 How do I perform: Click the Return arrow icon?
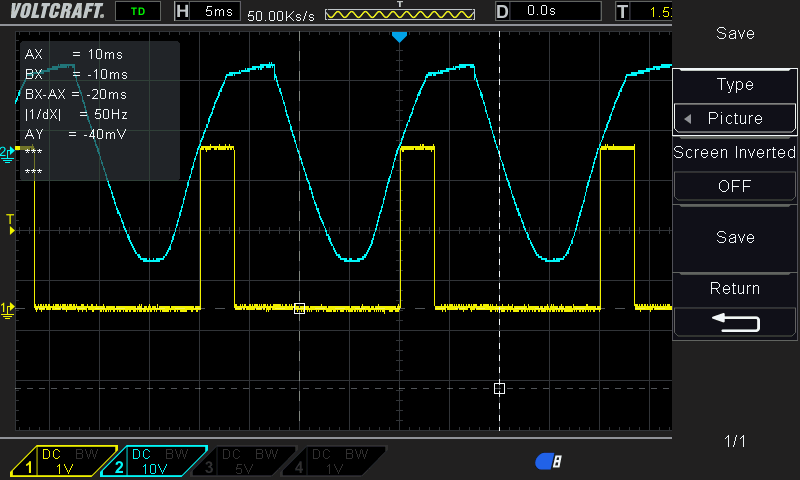pos(735,323)
